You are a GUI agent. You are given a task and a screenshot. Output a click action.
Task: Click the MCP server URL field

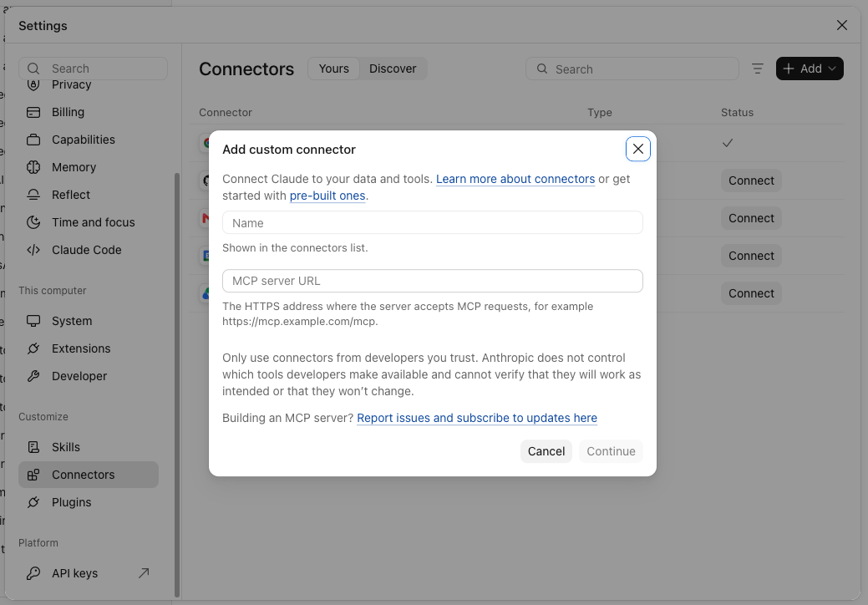[433, 281]
